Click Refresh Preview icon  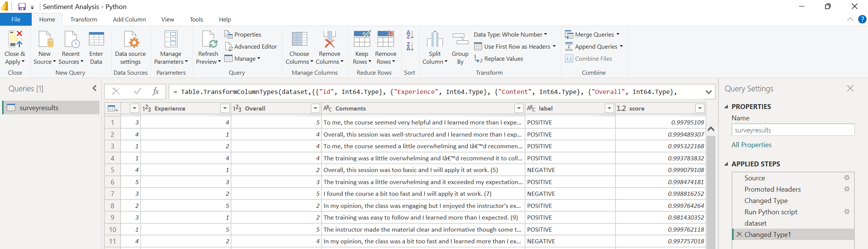209,39
